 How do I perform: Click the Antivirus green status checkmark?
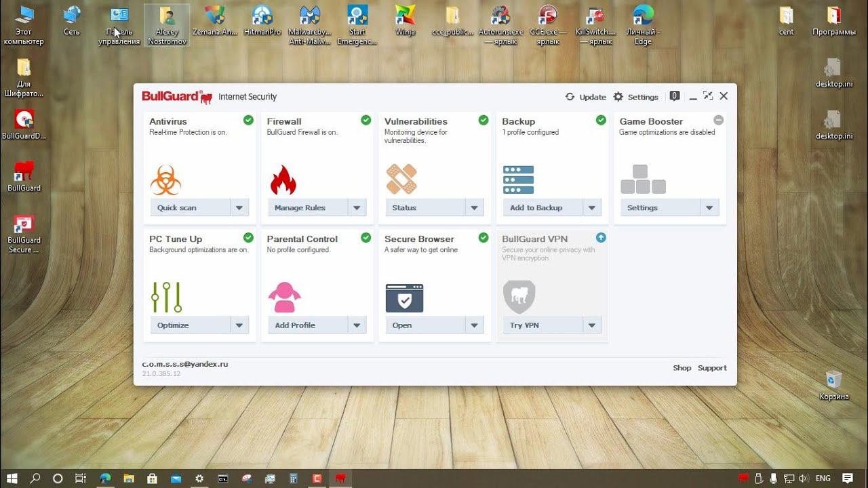coord(248,120)
